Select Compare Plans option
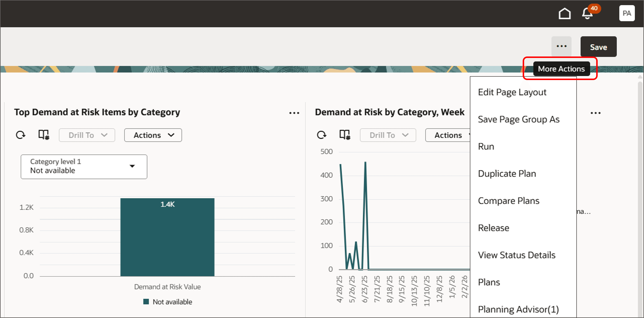This screenshot has width=644, height=318. pos(509,200)
